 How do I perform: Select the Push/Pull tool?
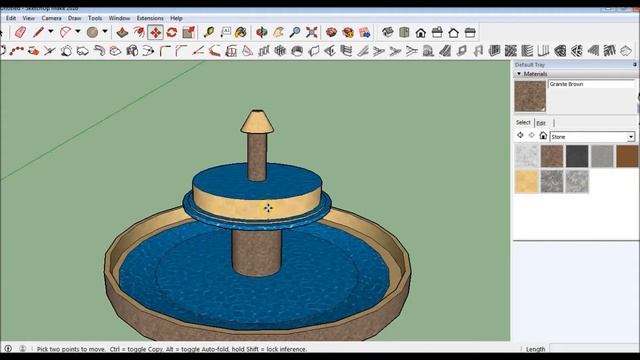[122, 32]
